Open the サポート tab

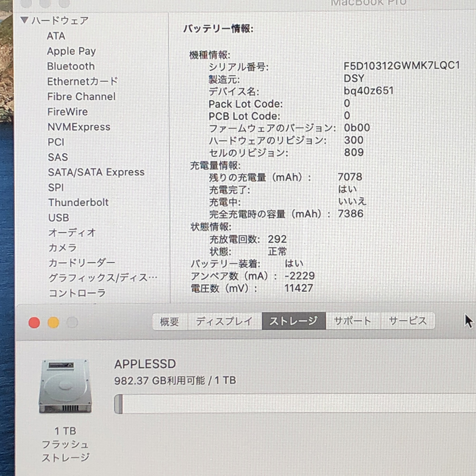[353, 321]
